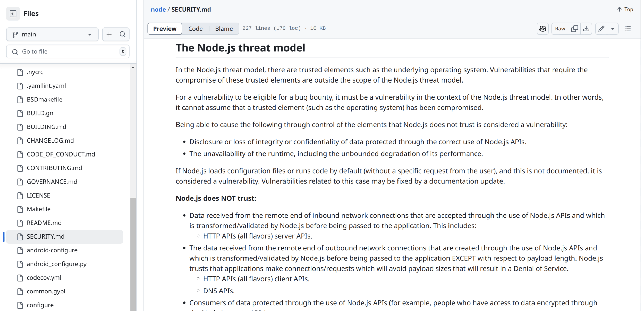The image size is (644, 311).
Task: Open the file search magnifier icon
Action: coord(123,34)
